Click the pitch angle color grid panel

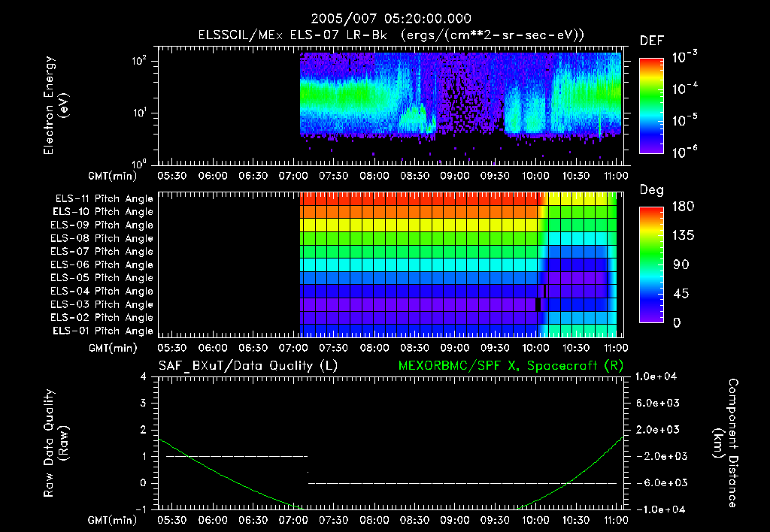point(458,264)
